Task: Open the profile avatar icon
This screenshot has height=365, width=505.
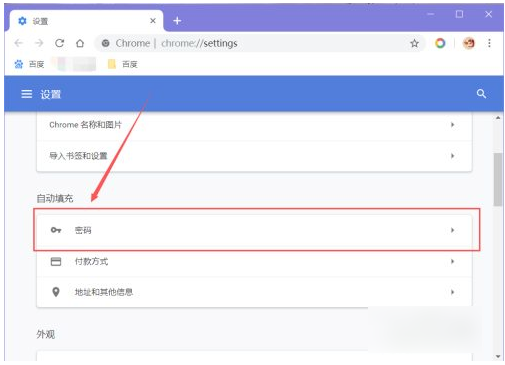Action: (469, 43)
